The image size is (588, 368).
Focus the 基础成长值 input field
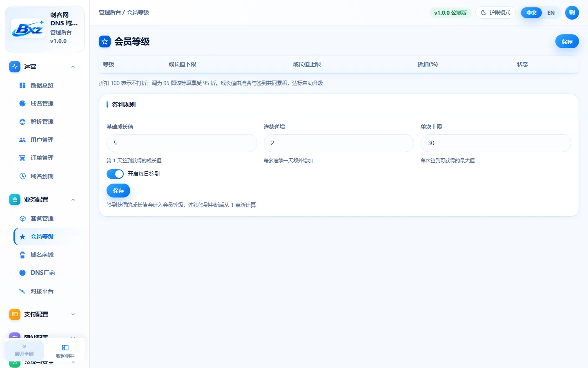coord(182,143)
